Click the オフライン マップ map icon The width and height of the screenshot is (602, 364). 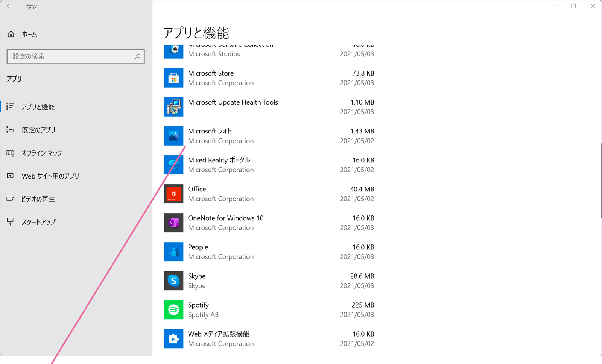click(11, 153)
